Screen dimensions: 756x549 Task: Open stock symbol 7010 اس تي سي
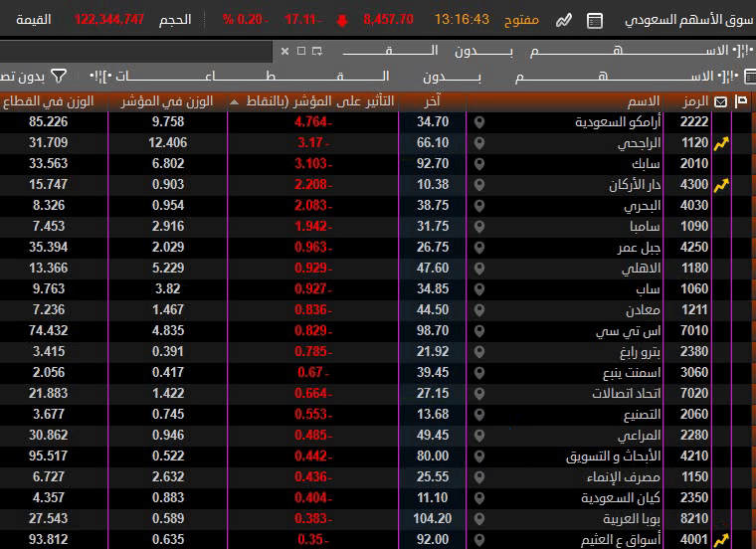(x=694, y=331)
